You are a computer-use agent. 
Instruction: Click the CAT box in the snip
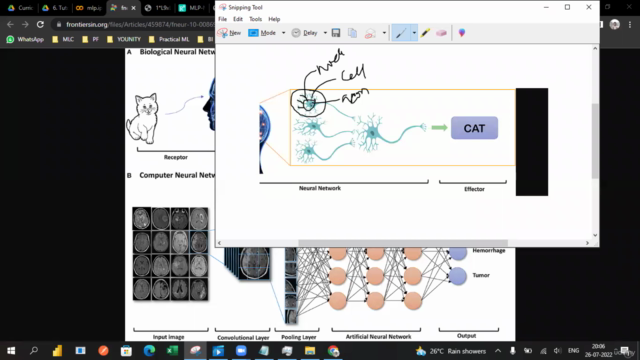tap(474, 128)
